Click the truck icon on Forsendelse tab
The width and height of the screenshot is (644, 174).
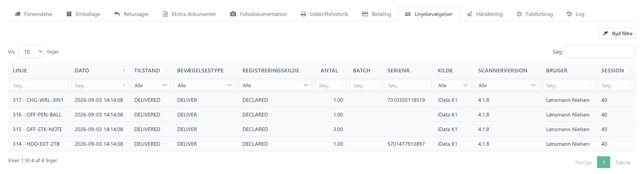tap(18, 14)
